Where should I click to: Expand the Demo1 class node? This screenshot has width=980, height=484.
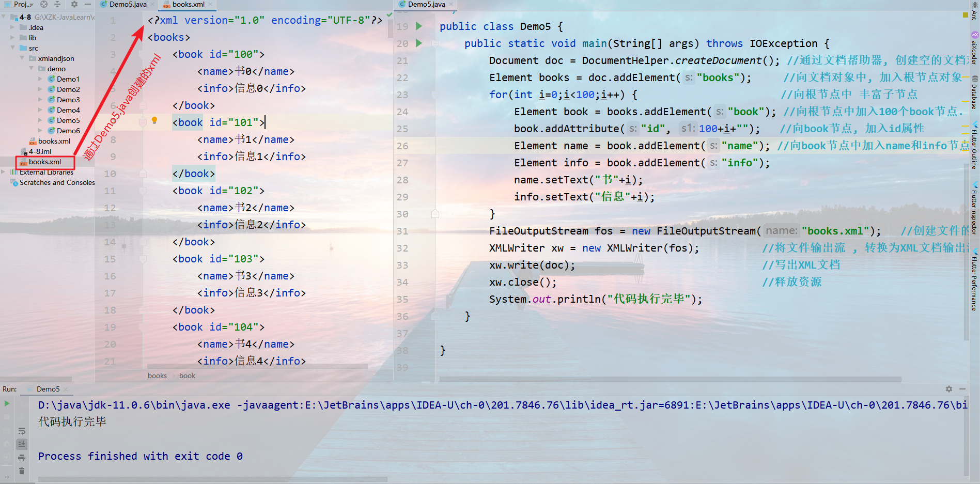coord(40,79)
